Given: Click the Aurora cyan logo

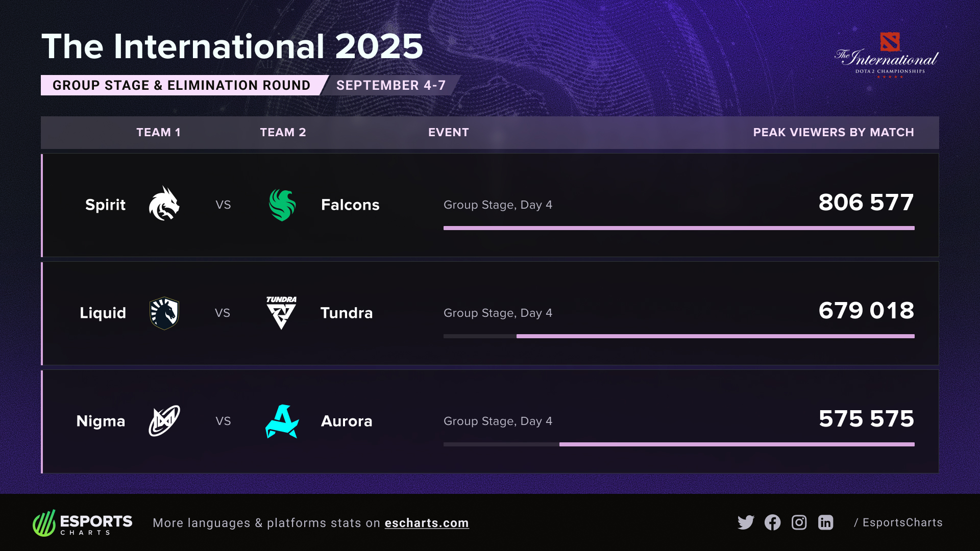Looking at the screenshot, I should click(282, 421).
